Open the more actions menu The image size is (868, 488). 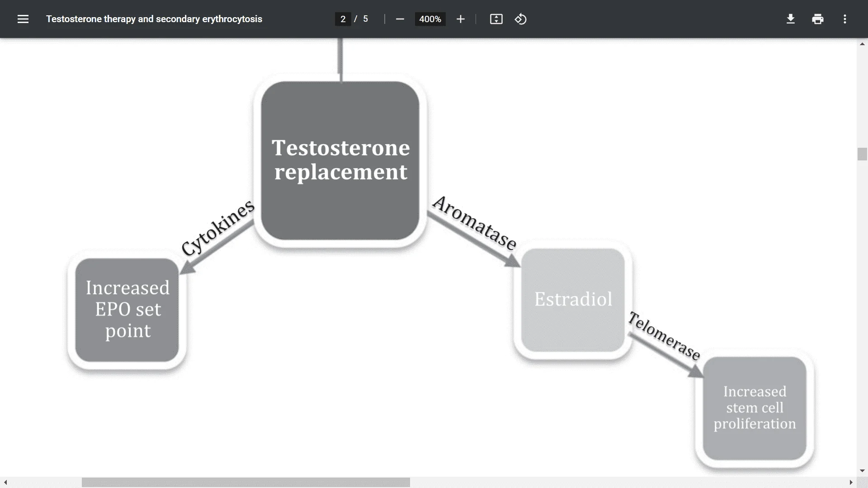845,19
